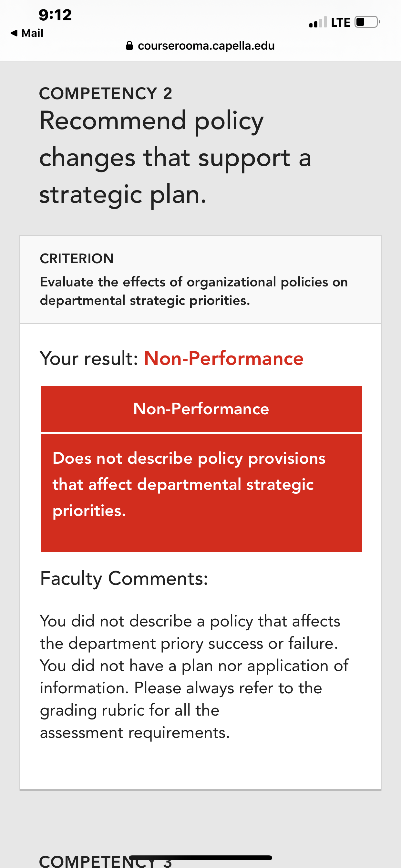
Task: Tap the back arrow to Mail
Action: [x=14, y=33]
